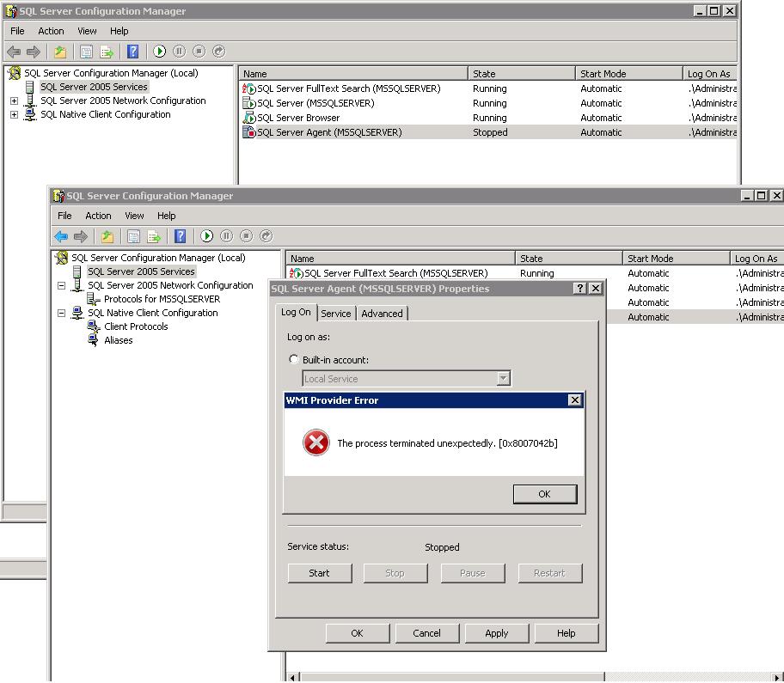
Task: Click Forward arrow in rear window toolbar
Action: tap(33, 52)
